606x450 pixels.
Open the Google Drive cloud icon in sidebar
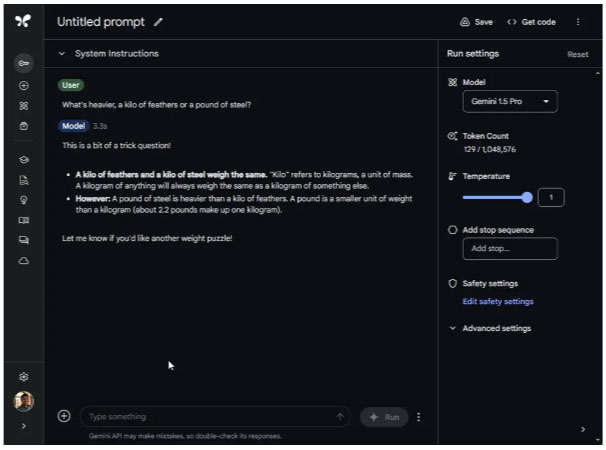coord(24,260)
